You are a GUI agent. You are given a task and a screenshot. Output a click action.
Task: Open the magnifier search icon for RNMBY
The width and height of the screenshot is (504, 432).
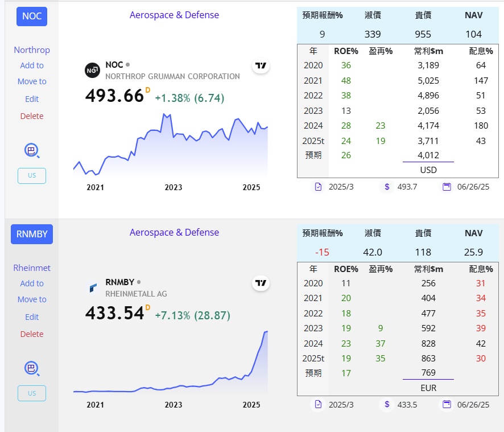32,368
